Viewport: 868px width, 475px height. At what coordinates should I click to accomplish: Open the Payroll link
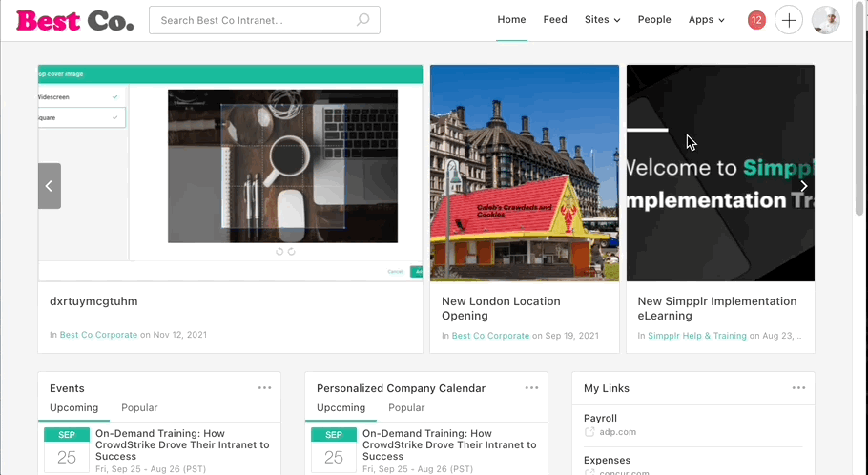click(x=600, y=419)
